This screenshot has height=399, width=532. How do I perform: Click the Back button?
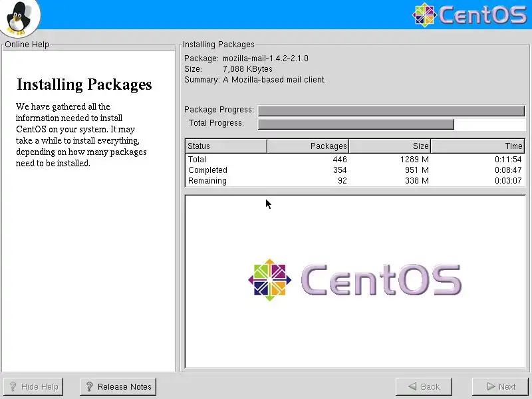(424, 386)
